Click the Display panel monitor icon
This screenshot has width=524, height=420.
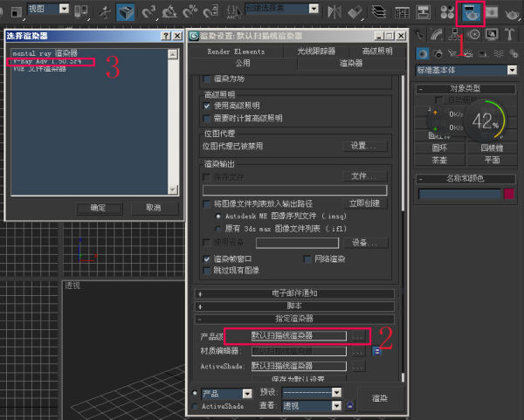click(x=493, y=35)
